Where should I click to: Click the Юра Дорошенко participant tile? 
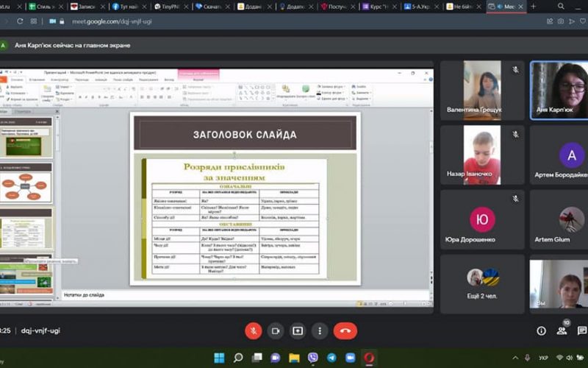point(482,219)
